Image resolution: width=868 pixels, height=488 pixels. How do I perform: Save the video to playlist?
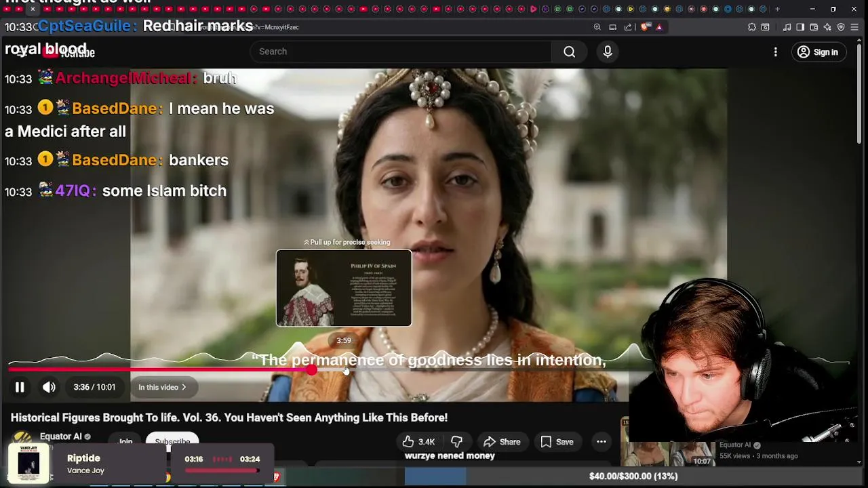557,442
